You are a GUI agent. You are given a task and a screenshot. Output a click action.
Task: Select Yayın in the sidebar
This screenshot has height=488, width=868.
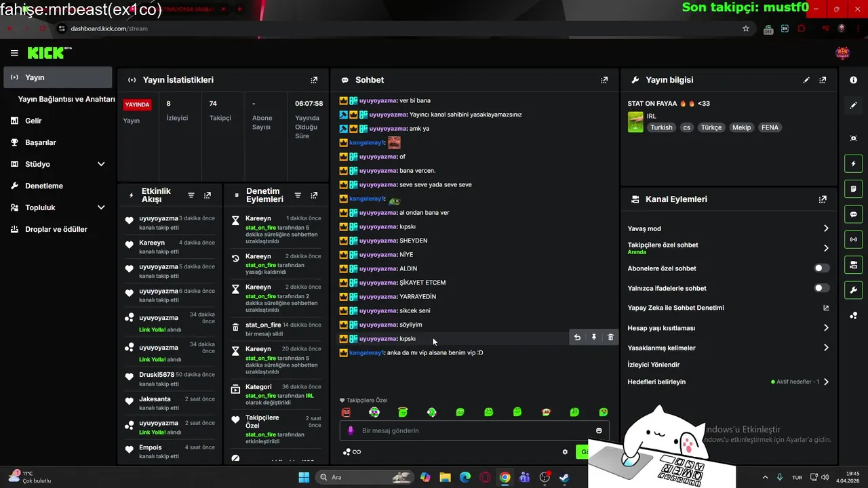pos(58,77)
